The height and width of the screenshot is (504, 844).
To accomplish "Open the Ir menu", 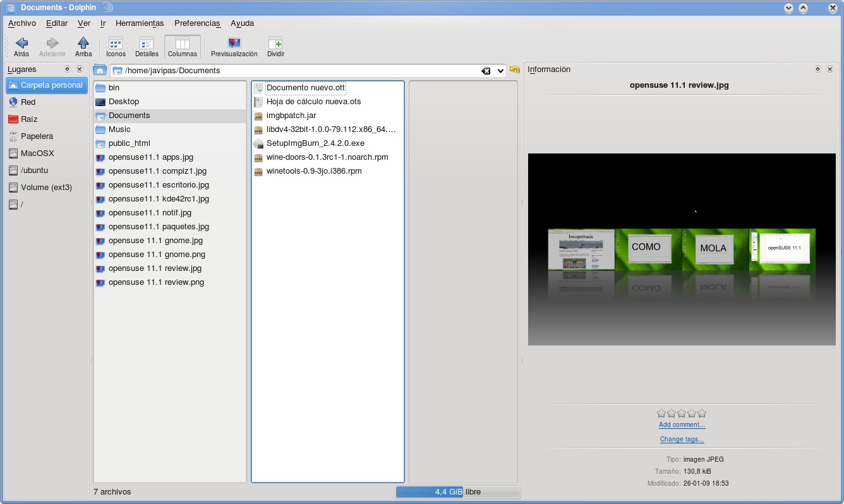I will [103, 23].
